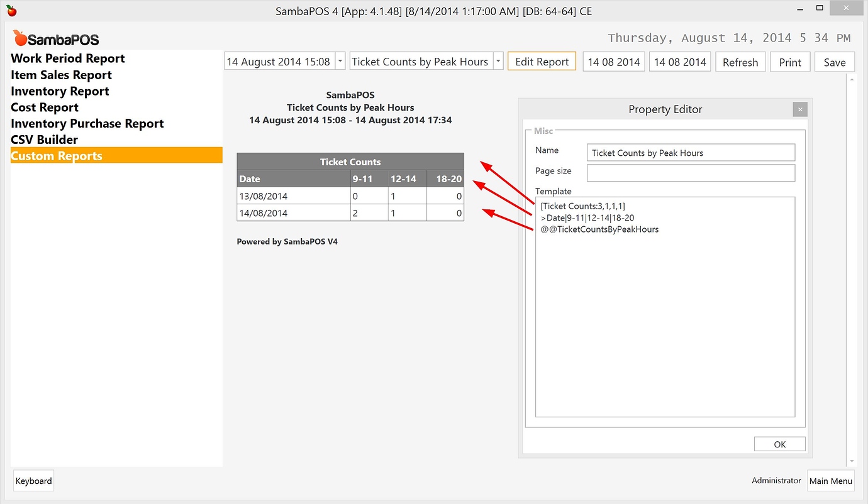Close the Property Editor window
This screenshot has width=868, height=504.
tap(799, 109)
